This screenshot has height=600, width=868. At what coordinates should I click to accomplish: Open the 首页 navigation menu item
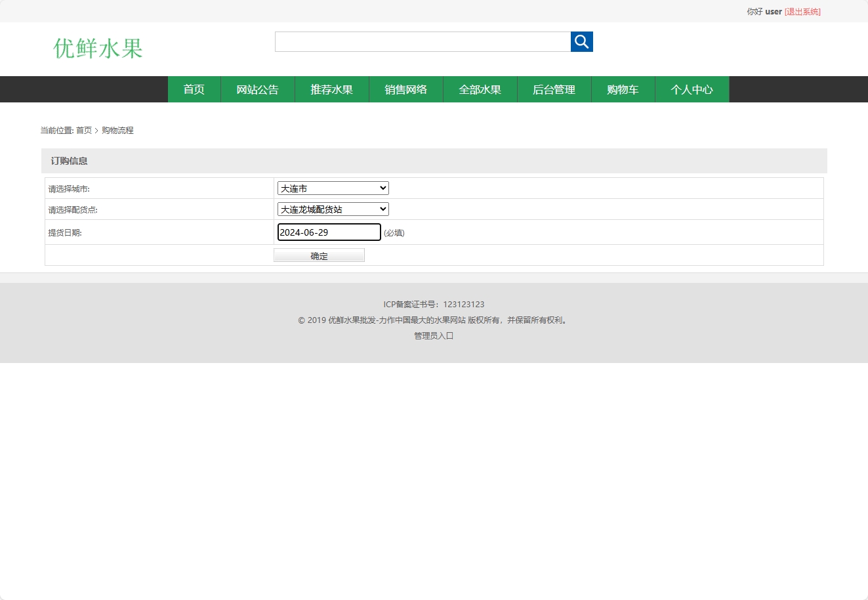194,89
